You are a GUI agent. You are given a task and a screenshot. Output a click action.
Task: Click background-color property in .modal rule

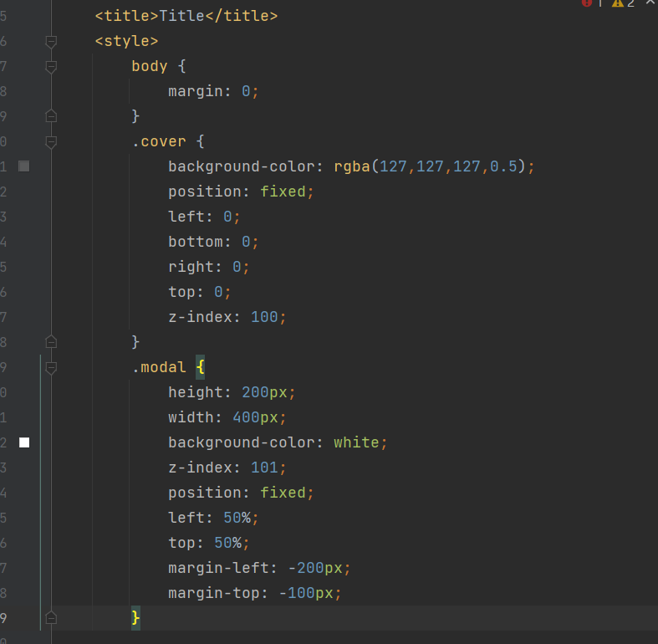[x=242, y=442]
